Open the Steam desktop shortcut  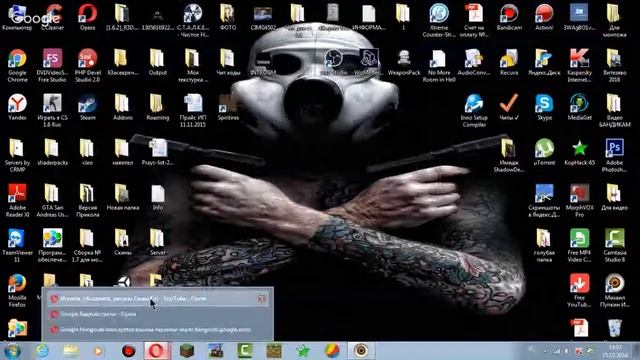(87, 107)
